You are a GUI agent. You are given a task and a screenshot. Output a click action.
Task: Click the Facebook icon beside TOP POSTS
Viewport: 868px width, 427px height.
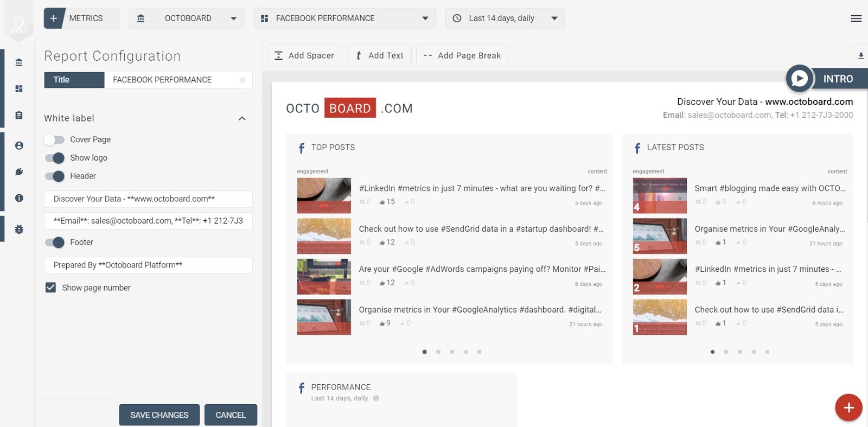[302, 148]
